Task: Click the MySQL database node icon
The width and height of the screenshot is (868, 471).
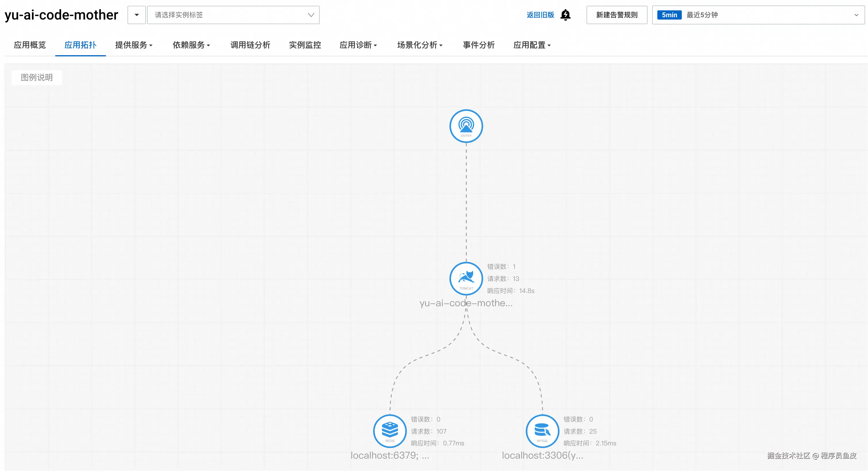Action: 542,431
